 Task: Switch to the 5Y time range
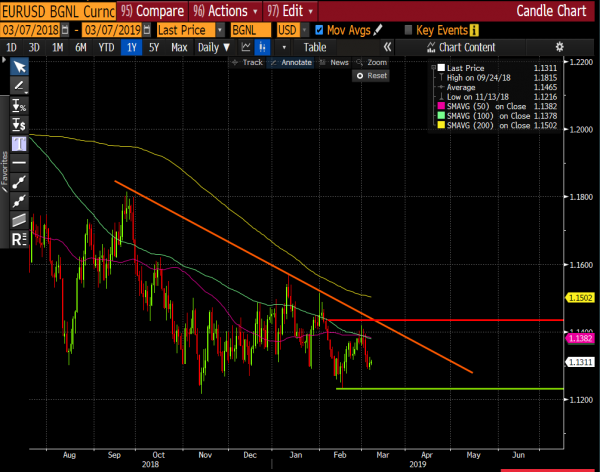[x=154, y=47]
